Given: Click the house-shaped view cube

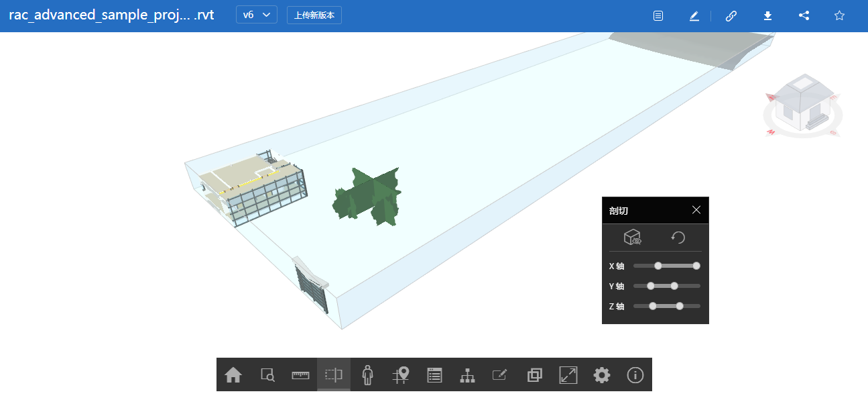Looking at the screenshot, I should coord(802,105).
